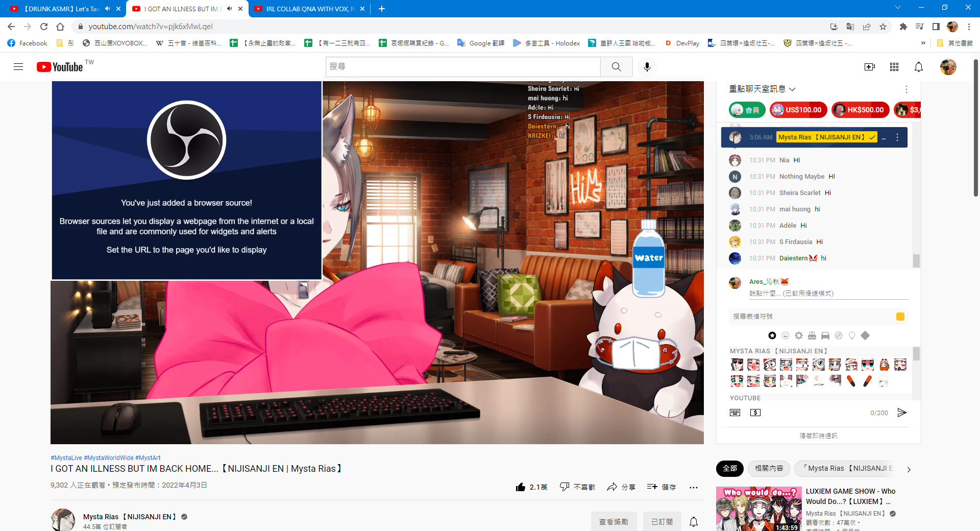Viewport: 980px width, 531px height.
Task: Open YouTube hamburger guide menu
Action: click(x=18, y=67)
